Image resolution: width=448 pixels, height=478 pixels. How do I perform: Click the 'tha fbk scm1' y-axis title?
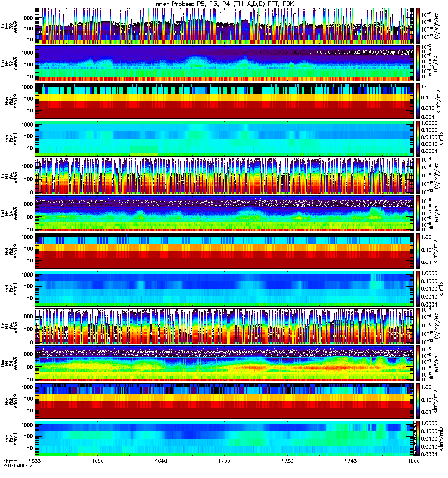coord(11,139)
